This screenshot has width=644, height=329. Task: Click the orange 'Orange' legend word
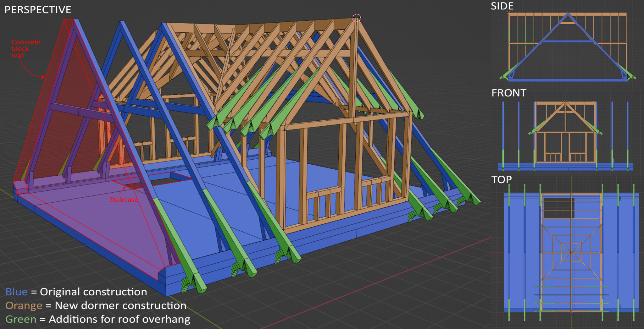24,305
